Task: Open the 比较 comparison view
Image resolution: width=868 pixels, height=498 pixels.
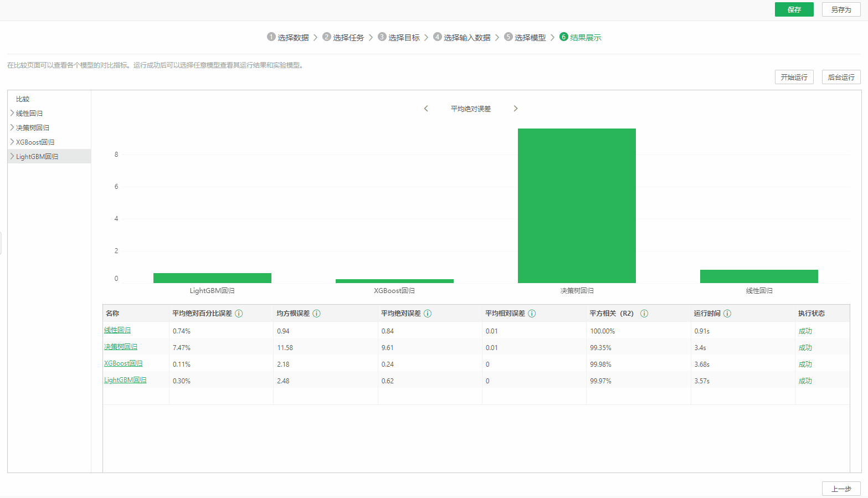Action: coord(22,99)
